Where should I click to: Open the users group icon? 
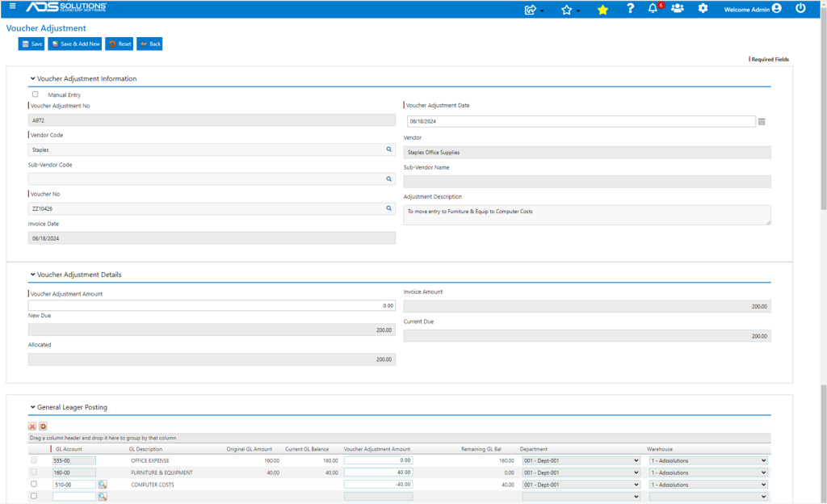678,8
